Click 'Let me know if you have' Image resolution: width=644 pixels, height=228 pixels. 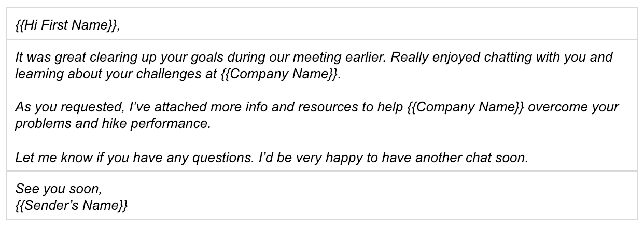tap(82, 158)
